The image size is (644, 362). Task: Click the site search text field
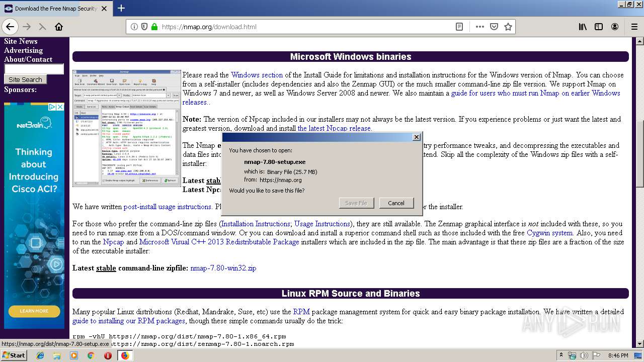pyautogui.click(x=34, y=69)
